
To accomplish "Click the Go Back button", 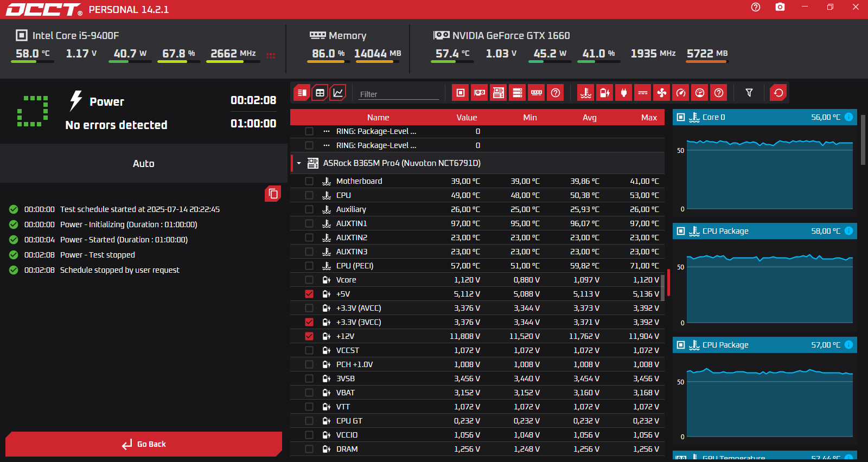I will (144, 444).
